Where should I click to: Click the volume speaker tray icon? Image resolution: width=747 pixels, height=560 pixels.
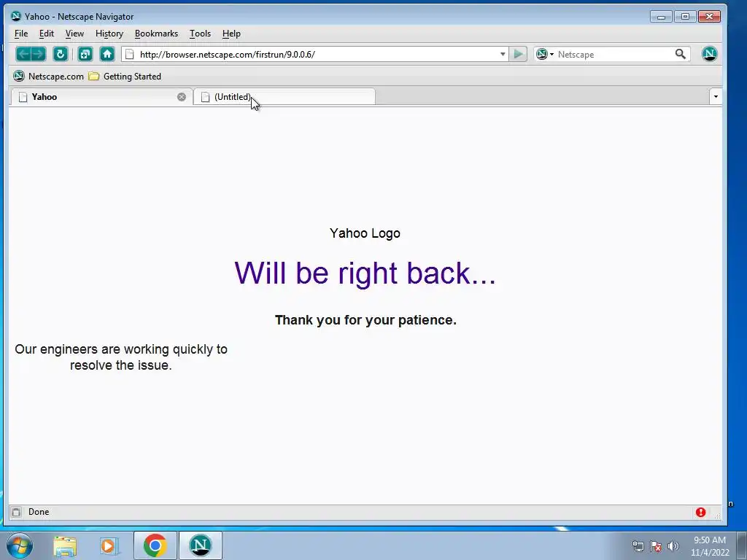tap(673, 546)
